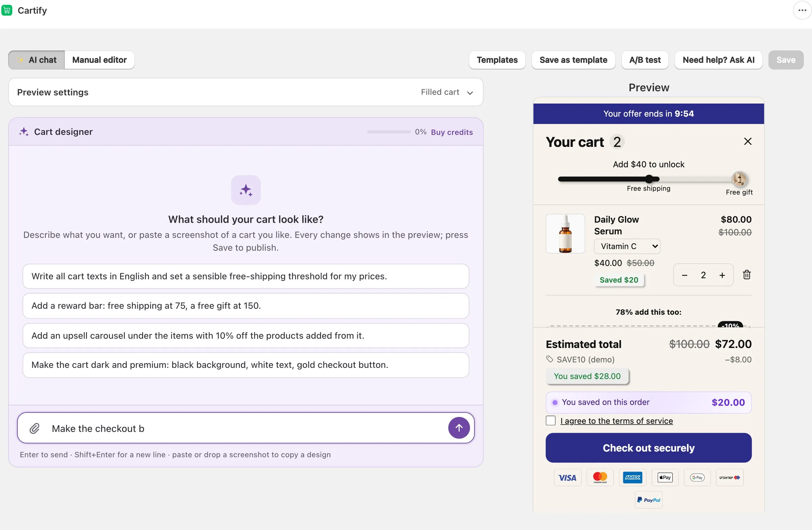Click the 'Free shipping' milestone label

pos(649,189)
